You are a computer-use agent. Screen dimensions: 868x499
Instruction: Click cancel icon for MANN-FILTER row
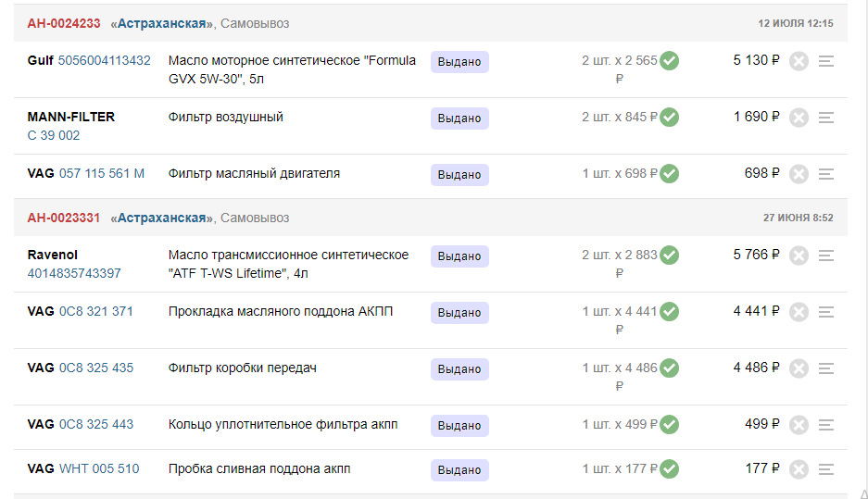pos(799,118)
